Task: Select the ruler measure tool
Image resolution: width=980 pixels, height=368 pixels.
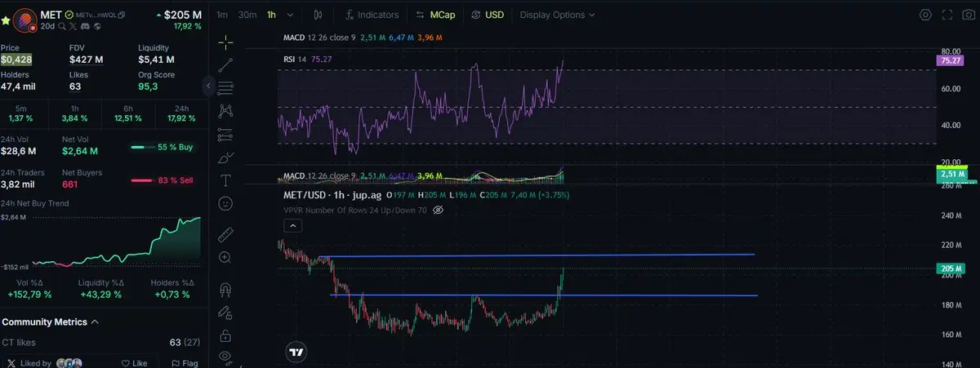Action: 226,235
